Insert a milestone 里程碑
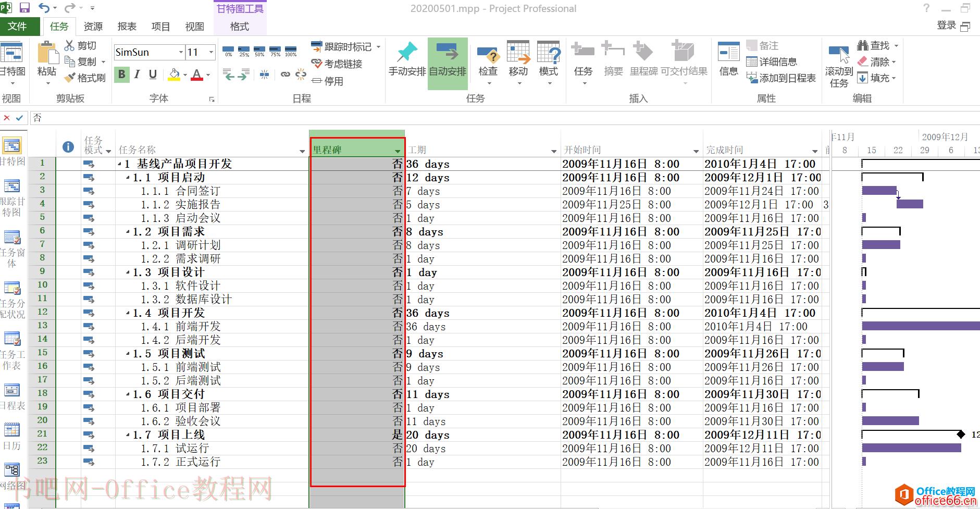 point(643,59)
